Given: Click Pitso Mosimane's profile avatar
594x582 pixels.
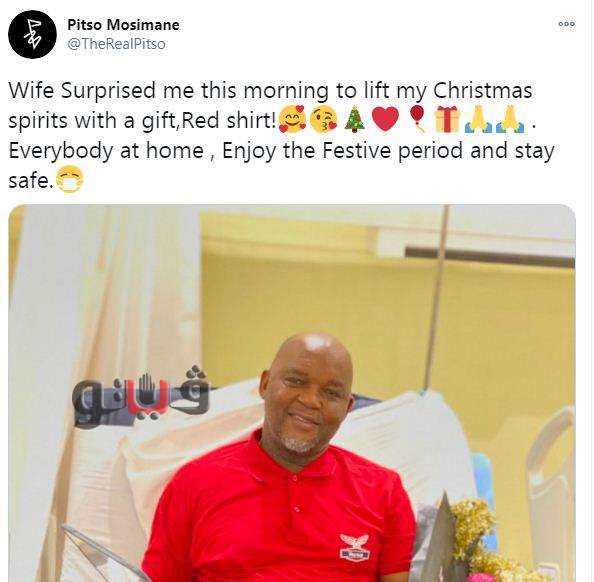Looking at the screenshot, I should 33,34.
